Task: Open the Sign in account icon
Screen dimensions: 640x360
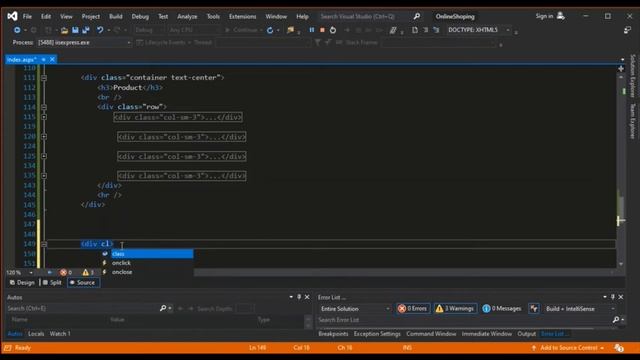Action: coord(561,16)
